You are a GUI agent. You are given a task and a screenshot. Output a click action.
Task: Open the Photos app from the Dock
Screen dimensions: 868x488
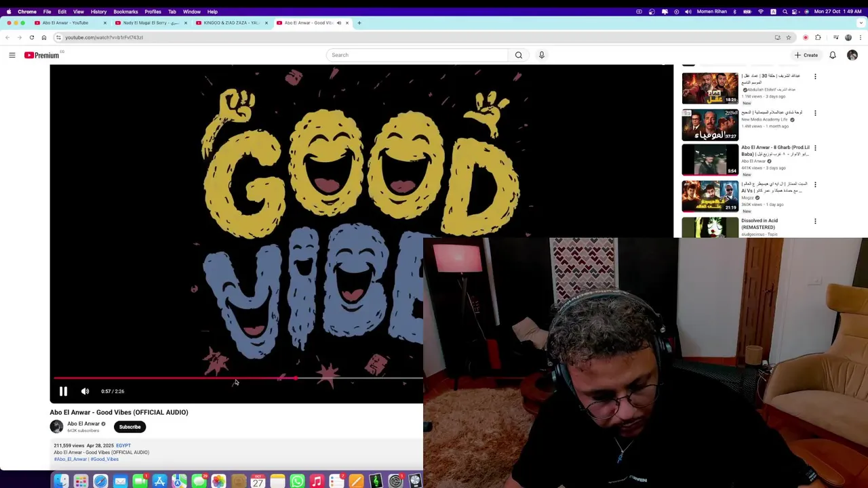218,481
